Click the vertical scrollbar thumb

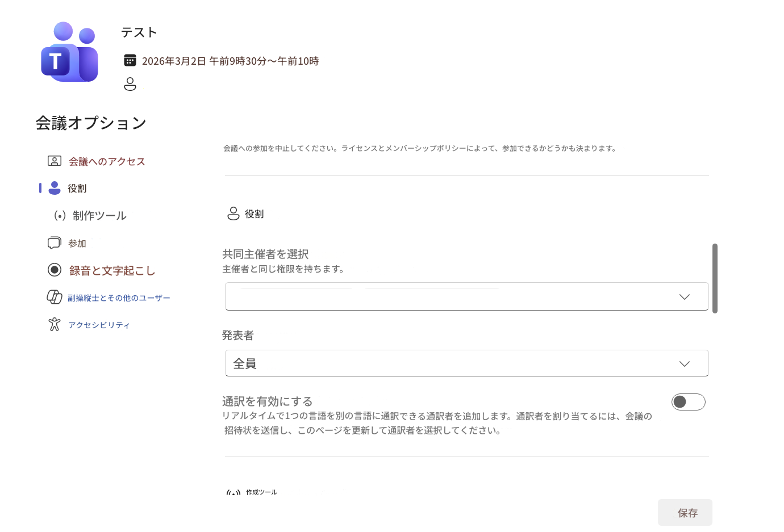pyautogui.click(x=715, y=278)
